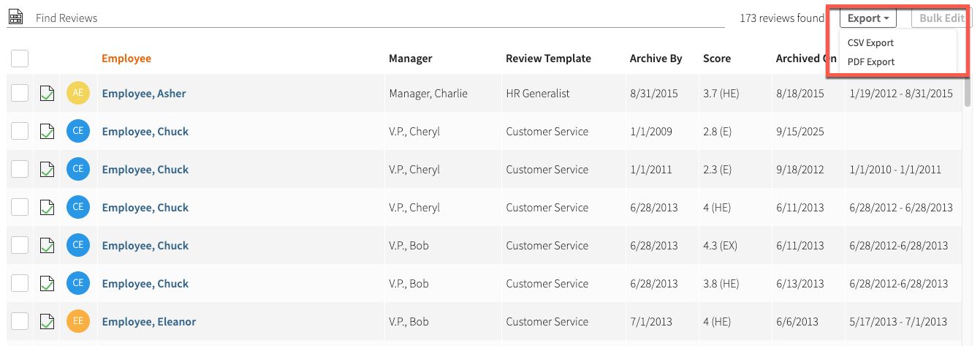
Task: Click CE avatar in 2.8 (E) row
Action: point(78,131)
